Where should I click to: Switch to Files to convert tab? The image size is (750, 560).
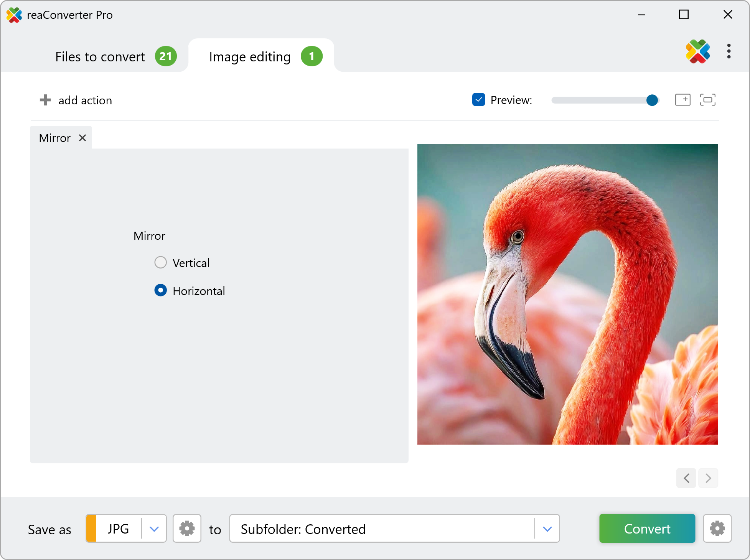100,56
